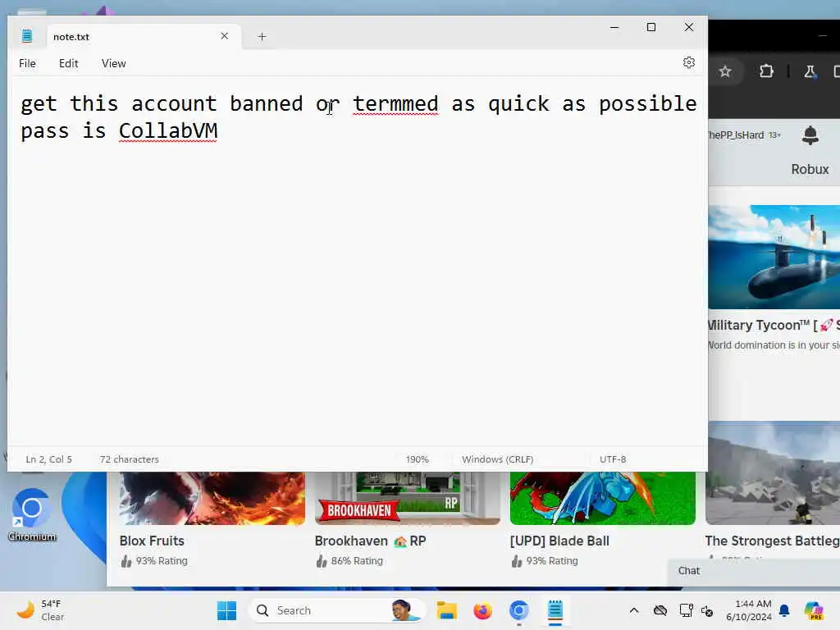This screenshot has width=840, height=630.
Task: Open File Explorer from taskbar
Action: (446, 610)
